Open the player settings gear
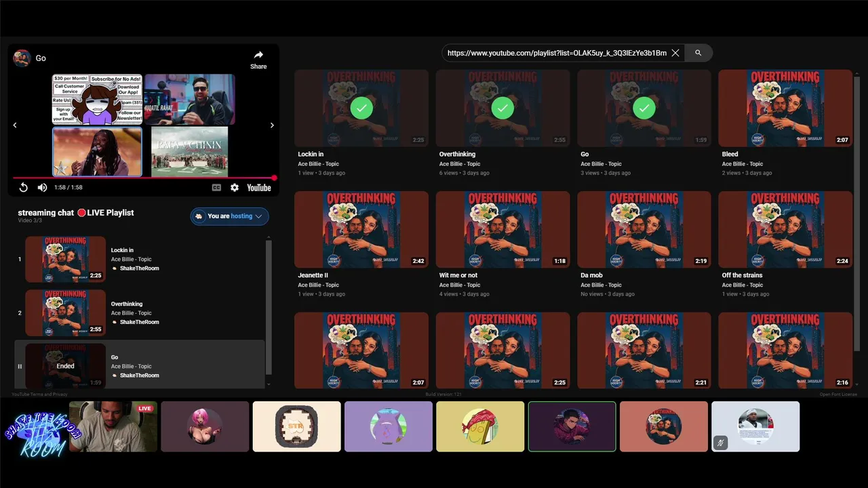 pyautogui.click(x=235, y=188)
